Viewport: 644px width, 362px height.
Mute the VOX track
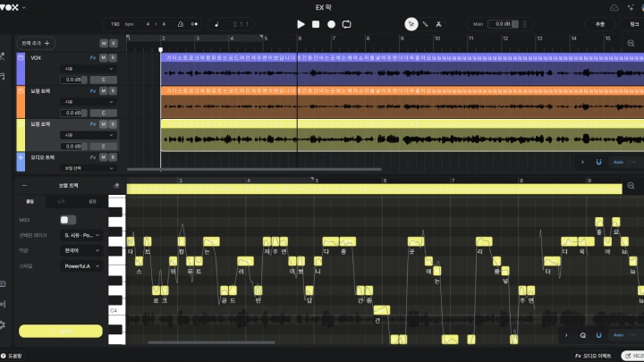(x=104, y=58)
